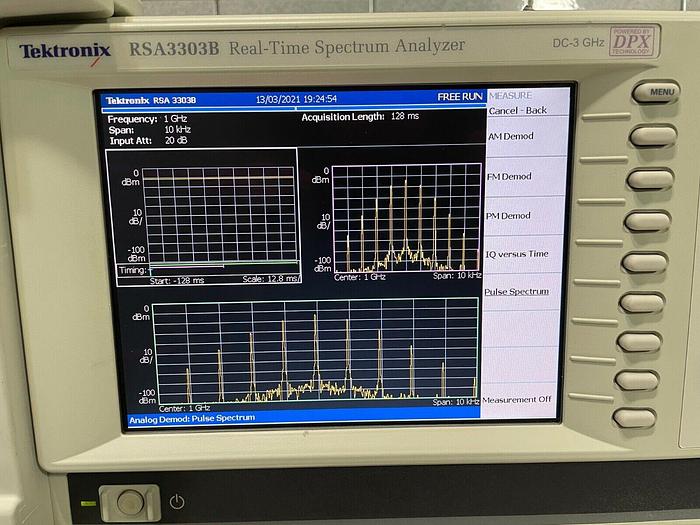Click the Input Att: 20 dB readout
Screen dimensions: 700x525
pos(149,140)
